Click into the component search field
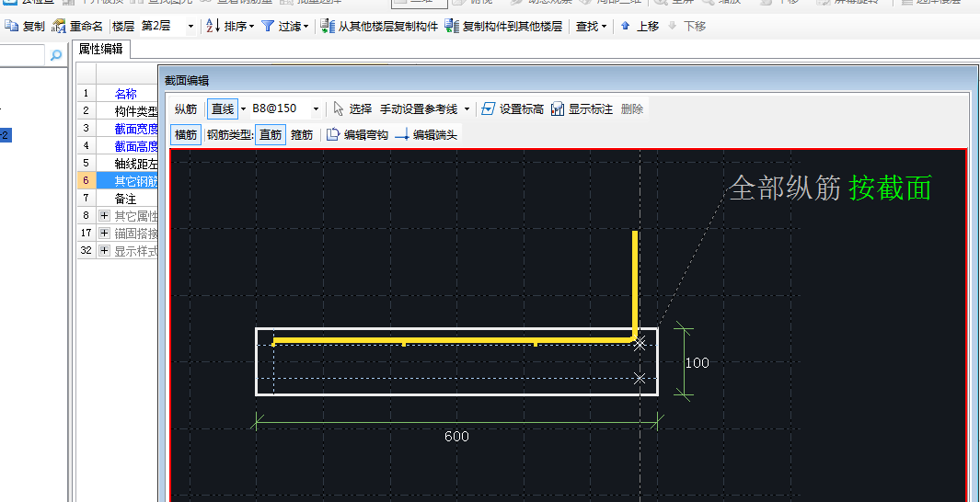The height and width of the screenshot is (502, 980). pyautogui.click(x=22, y=55)
